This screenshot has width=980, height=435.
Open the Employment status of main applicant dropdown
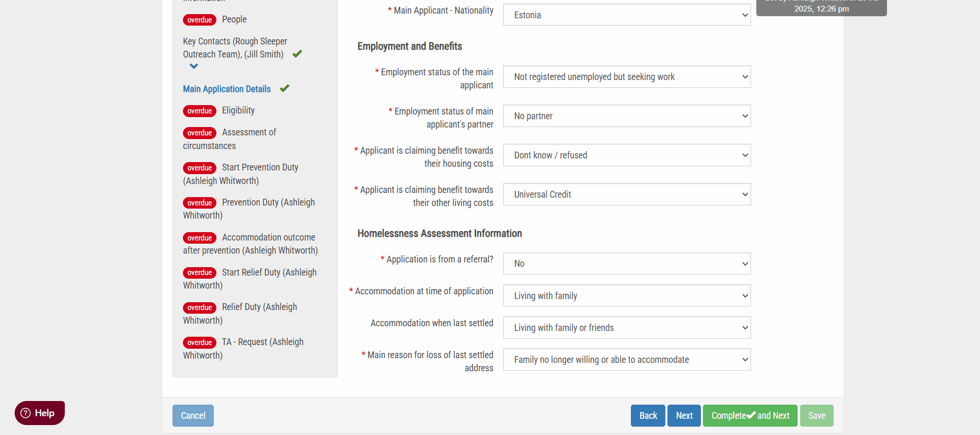coord(627,77)
